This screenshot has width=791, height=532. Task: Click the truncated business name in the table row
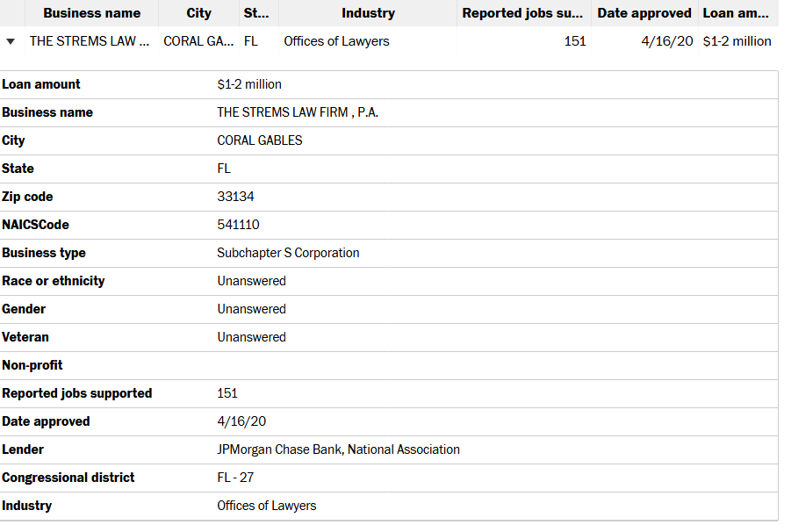coord(90,41)
